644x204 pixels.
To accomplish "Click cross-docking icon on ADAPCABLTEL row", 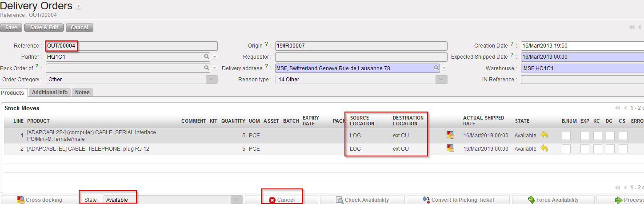I will click(x=450, y=149).
